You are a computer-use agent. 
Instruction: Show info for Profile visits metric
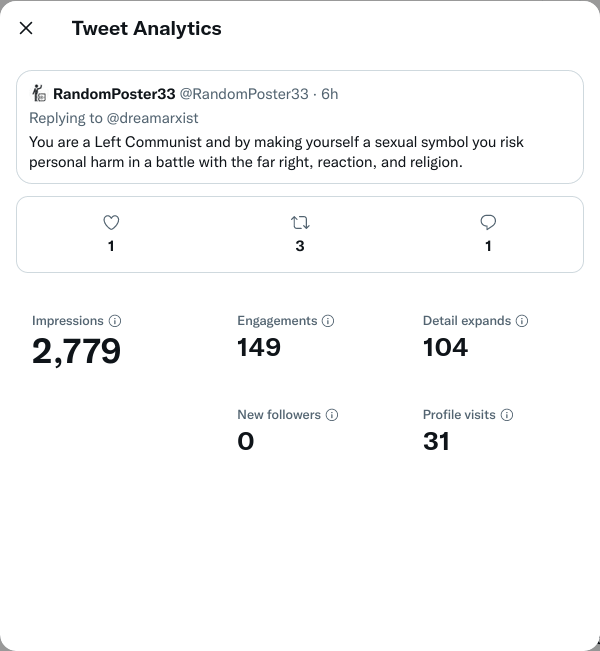click(x=507, y=415)
